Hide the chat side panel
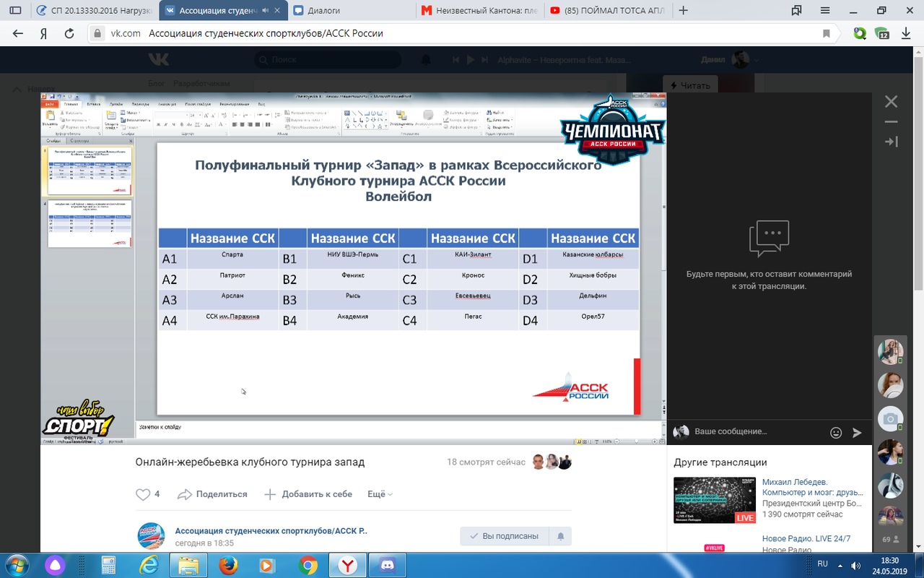Screen dimensions: 924x578 (892, 142)
